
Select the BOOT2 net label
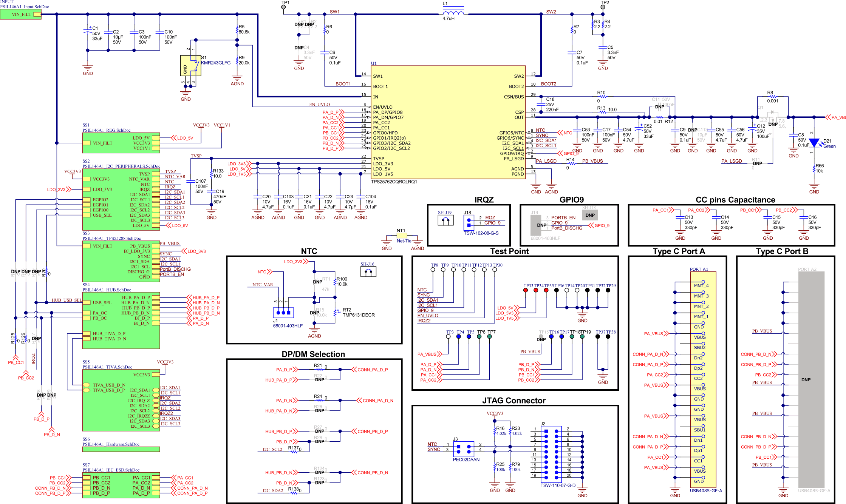tap(549, 84)
